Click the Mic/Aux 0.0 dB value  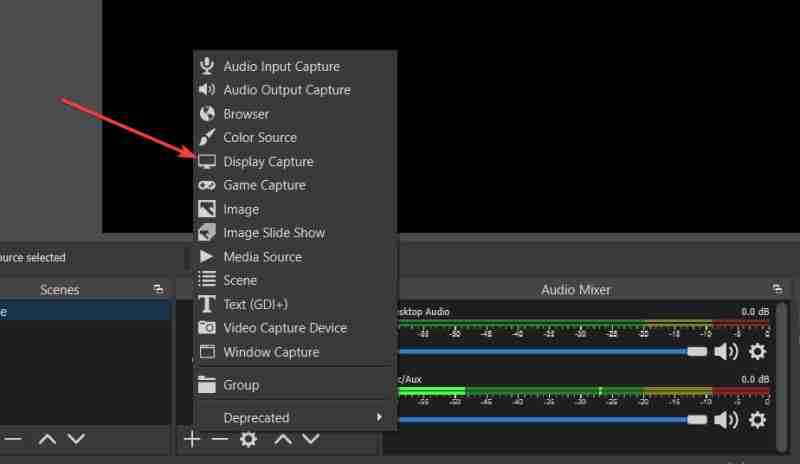755,379
